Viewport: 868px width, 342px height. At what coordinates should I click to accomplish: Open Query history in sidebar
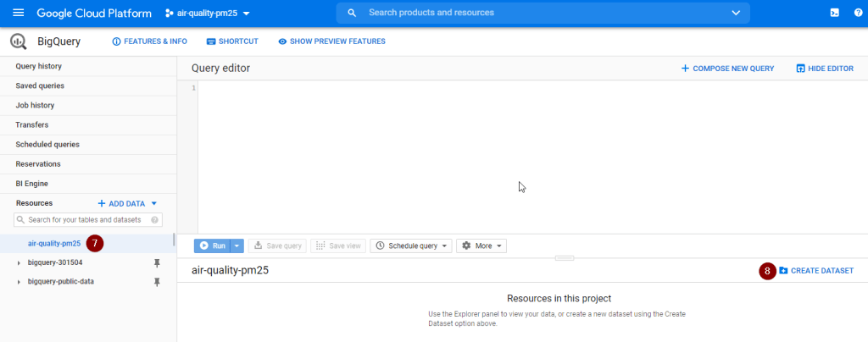pos(38,66)
